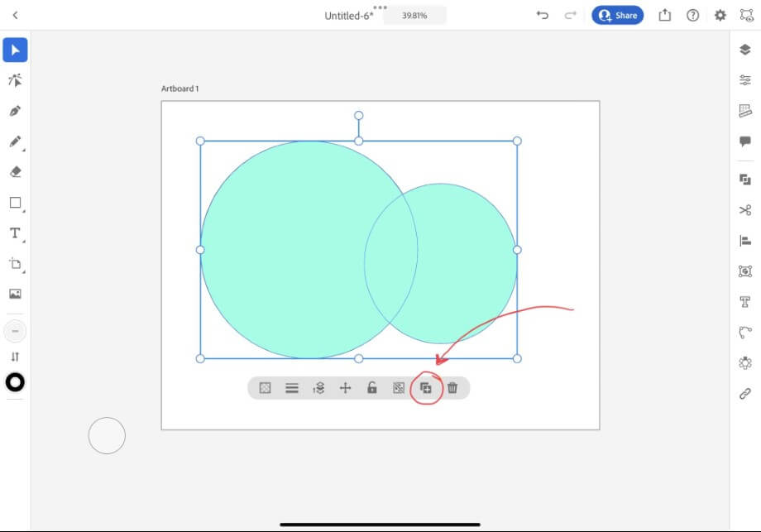Pick the Pencil drawing tool
This screenshot has width=761, height=532.
tap(15, 141)
